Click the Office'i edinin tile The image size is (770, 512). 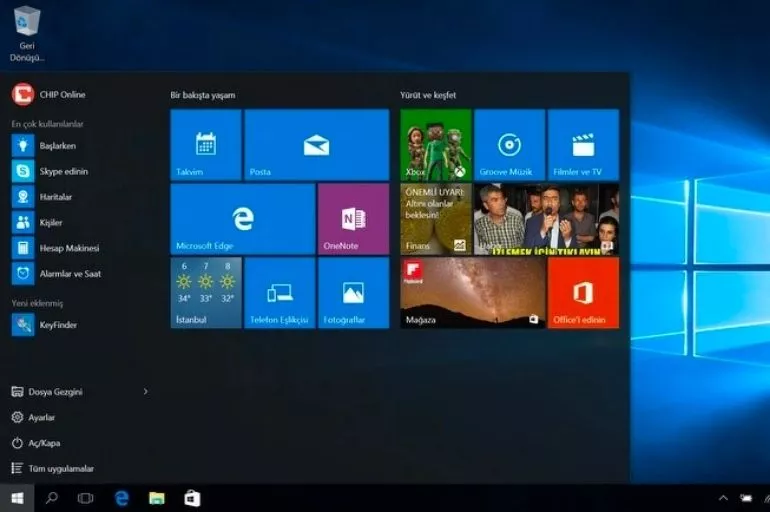(x=583, y=293)
